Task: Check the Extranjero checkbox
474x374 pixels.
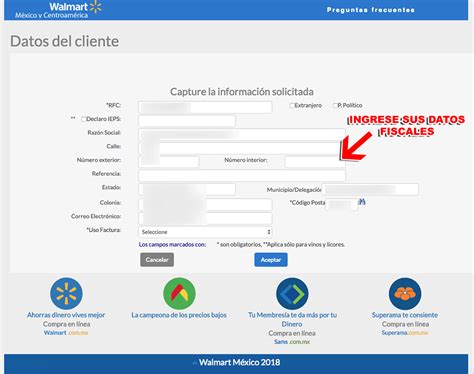Action: click(292, 106)
